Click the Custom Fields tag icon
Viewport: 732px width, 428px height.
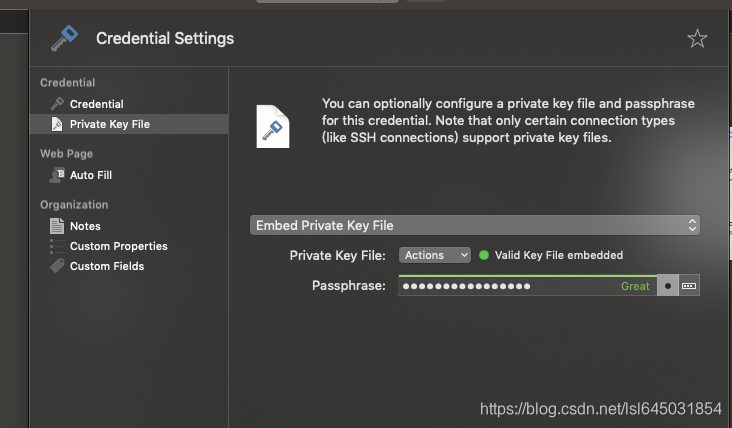[57, 266]
